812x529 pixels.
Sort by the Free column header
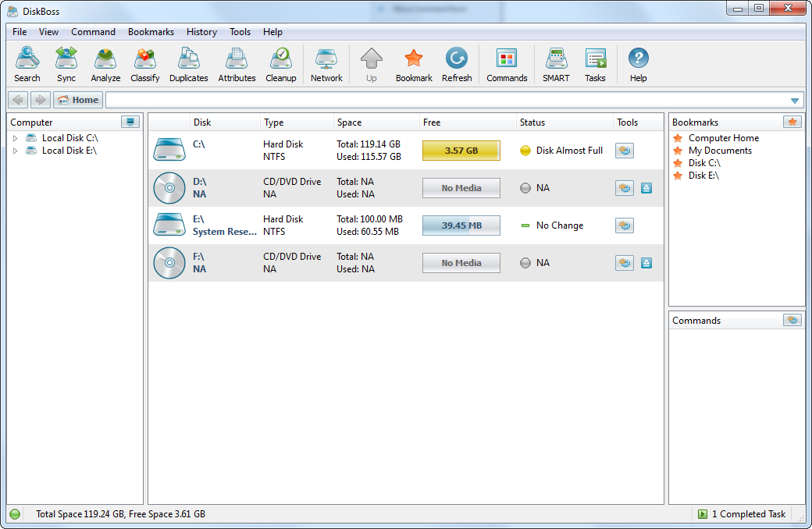click(468, 122)
